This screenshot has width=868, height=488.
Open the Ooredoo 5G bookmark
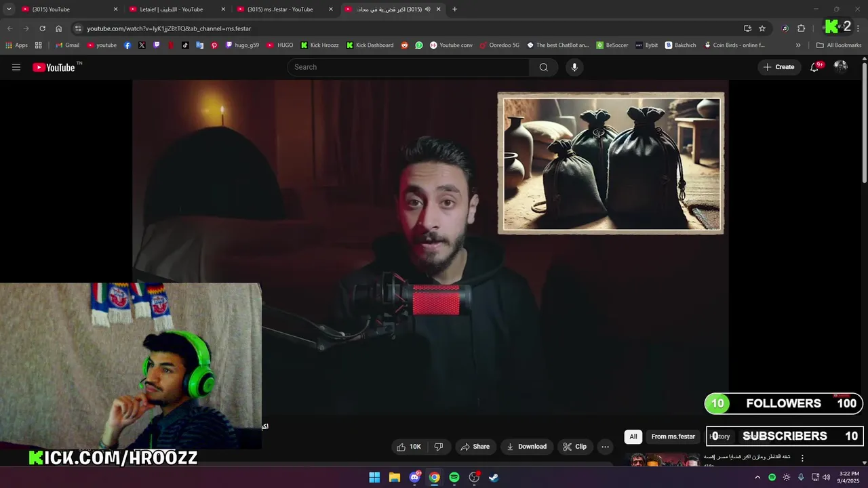tap(499, 45)
